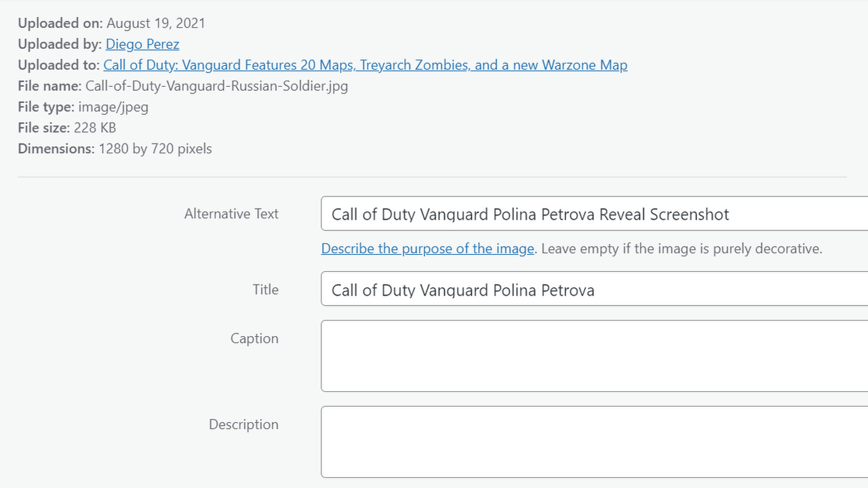
Task: Click the 'Title' field label
Action: (x=265, y=289)
